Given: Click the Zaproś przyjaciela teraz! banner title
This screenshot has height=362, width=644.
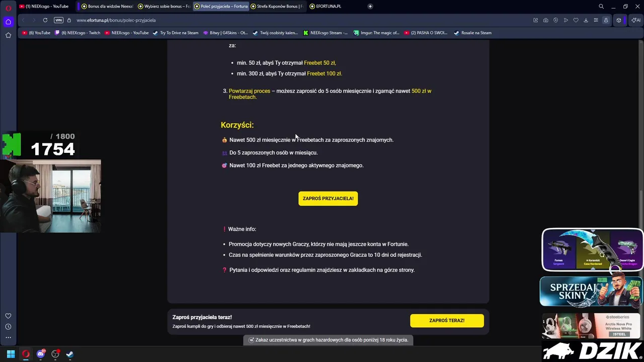Looking at the screenshot, I should (202, 317).
